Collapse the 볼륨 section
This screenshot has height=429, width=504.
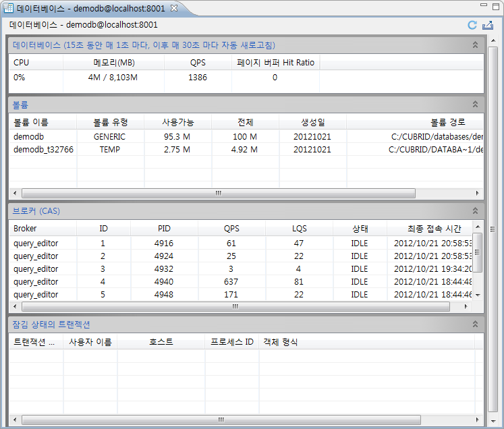pyautogui.click(x=475, y=105)
